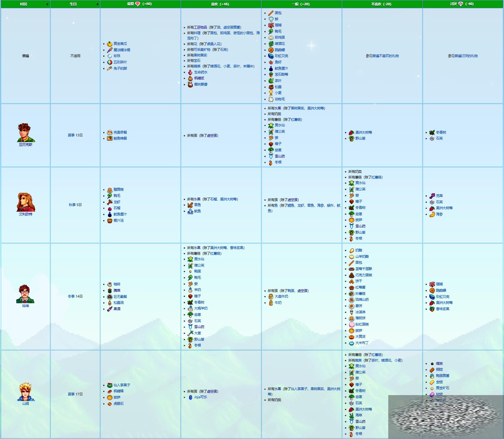Image resolution: width=504 pixels, height=439 pixels.
Task: Open the 海草 link in Sam's disliked gifts
Action: 359,415
